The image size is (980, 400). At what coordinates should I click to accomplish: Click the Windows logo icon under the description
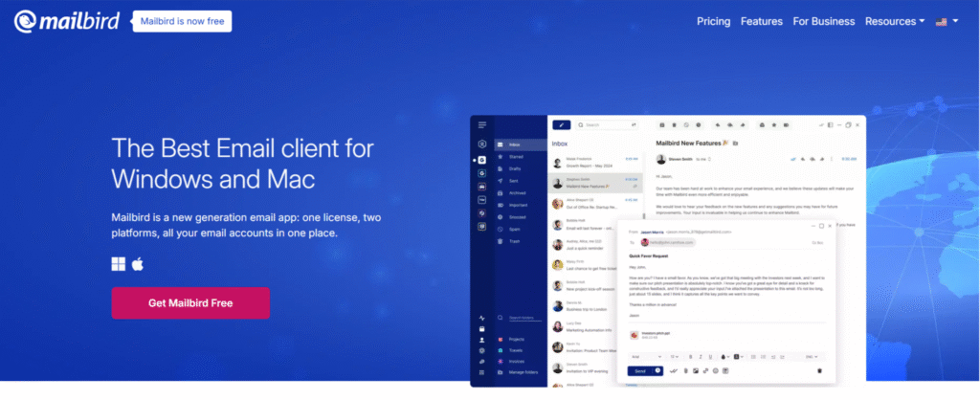118,264
